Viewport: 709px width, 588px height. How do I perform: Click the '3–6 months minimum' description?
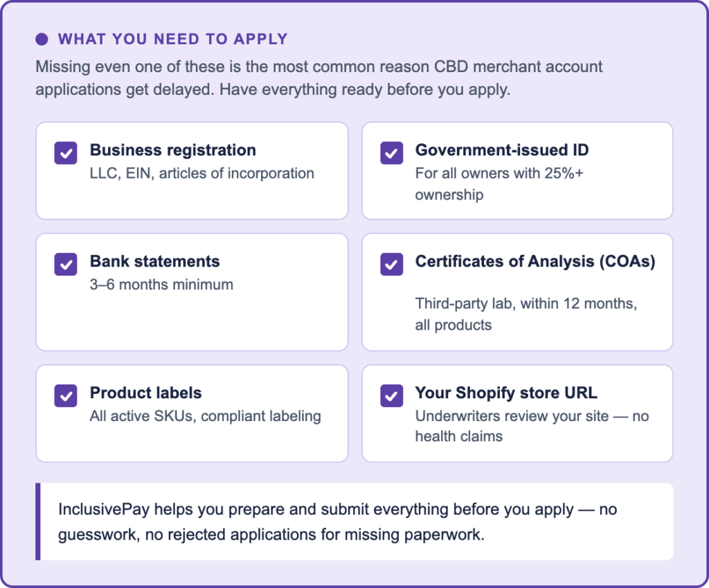click(161, 285)
